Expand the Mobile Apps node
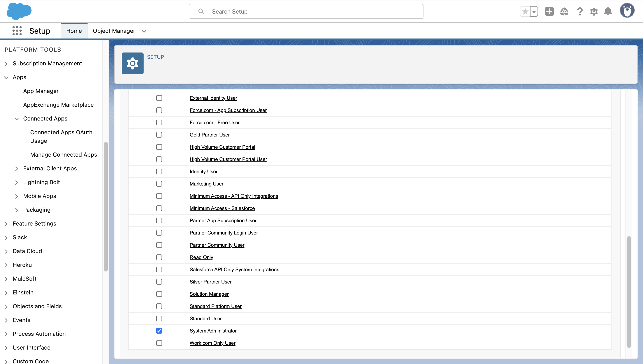Screen dimensions: 643x364 [16, 196]
